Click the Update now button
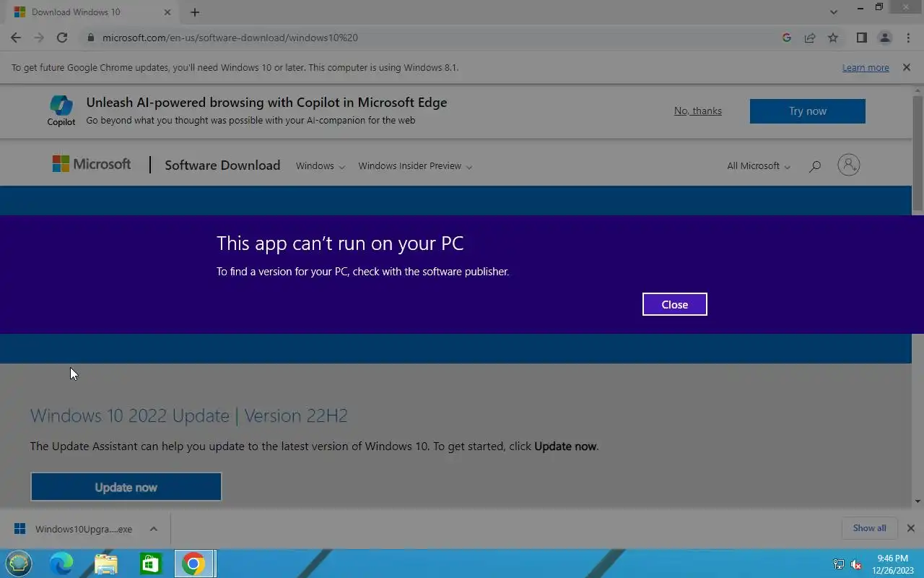924x578 pixels. pyautogui.click(x=126, y=487)
